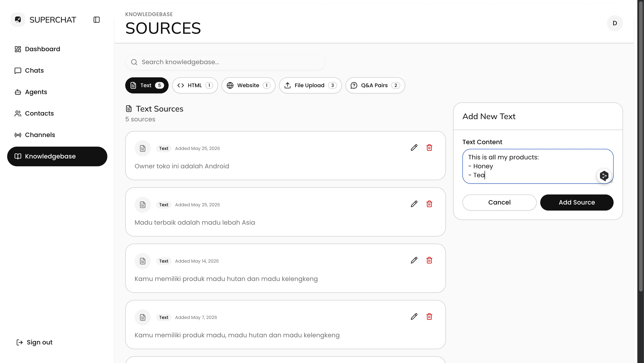Delete the 'Madu terbaik adalah madu lebah Asia' source
The image size is (644, 363).
pyautogui.click(x=429, y=204)
